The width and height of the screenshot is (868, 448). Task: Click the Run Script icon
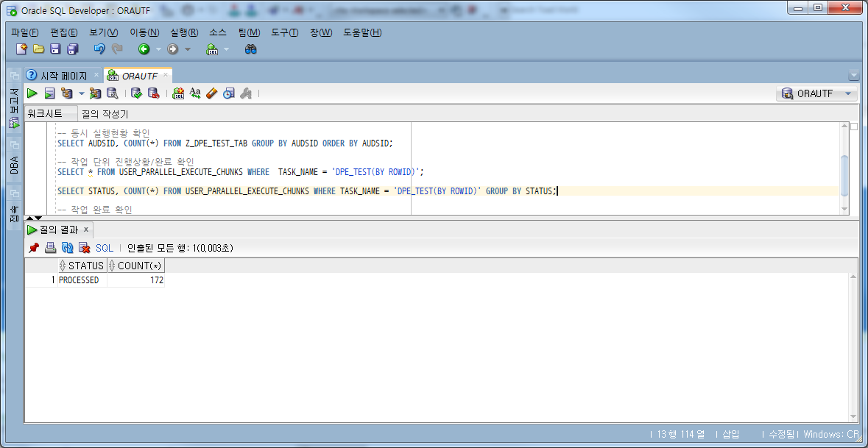point(50,93)
